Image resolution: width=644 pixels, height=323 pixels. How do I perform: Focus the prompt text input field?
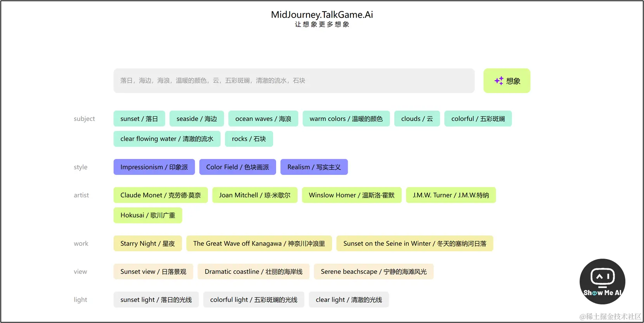[294, 81]
